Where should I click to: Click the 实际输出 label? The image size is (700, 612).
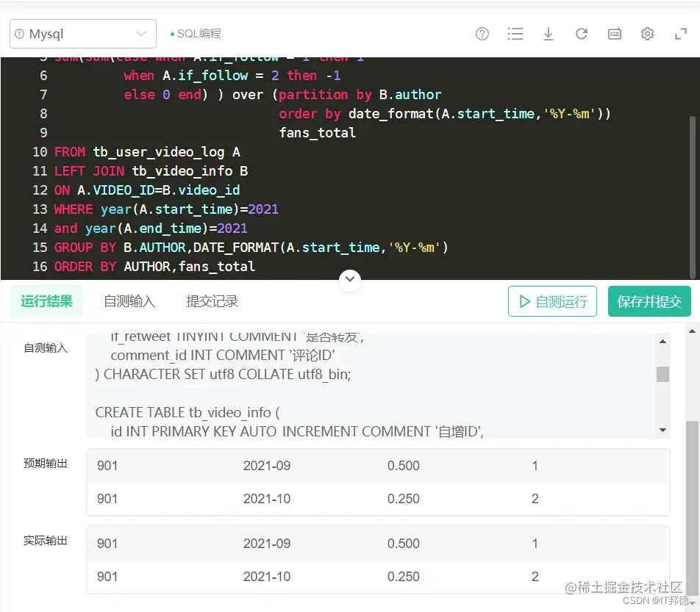[x=45, y=541]
